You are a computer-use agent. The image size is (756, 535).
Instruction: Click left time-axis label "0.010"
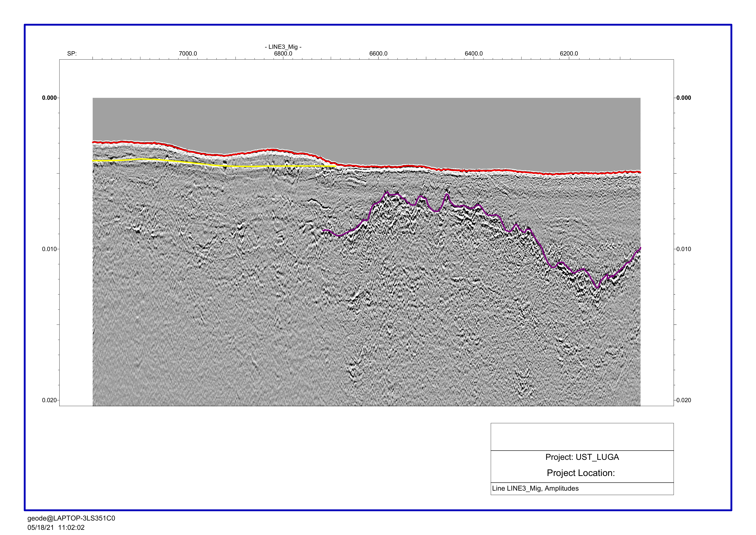(49, 249)
